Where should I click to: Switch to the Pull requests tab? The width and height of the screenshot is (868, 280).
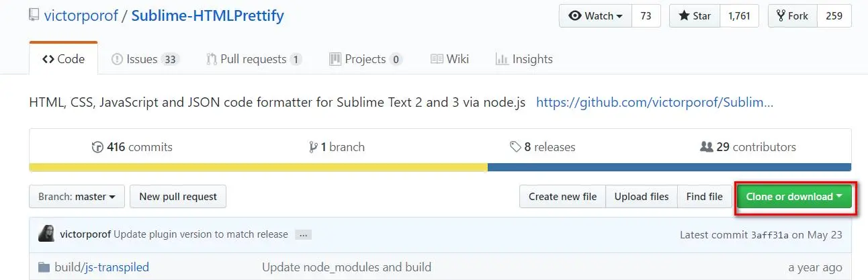coord(254,59)
